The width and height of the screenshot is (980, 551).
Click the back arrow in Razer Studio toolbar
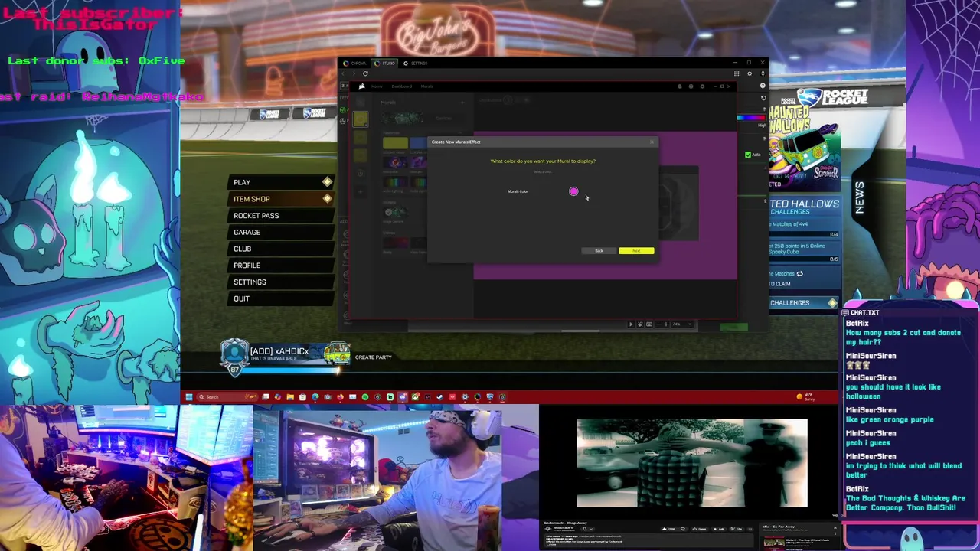pos(343,73)
